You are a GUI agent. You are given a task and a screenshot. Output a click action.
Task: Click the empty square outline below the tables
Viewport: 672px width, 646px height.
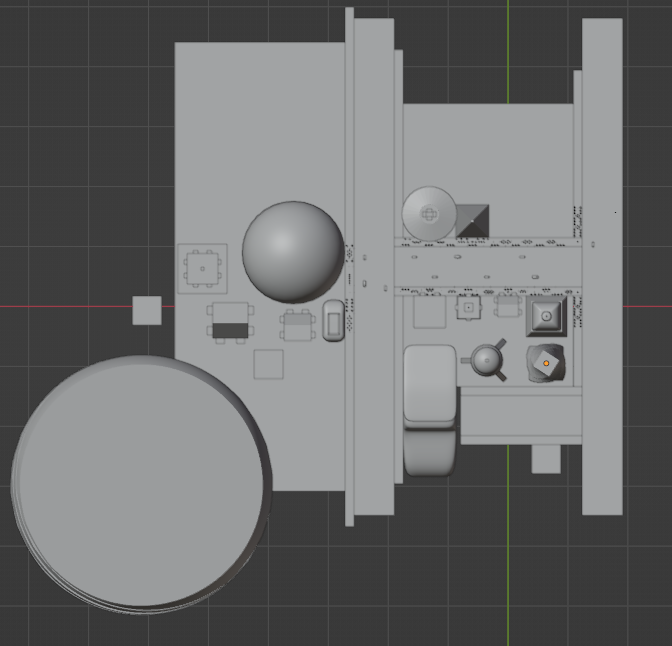click(268, 364)
